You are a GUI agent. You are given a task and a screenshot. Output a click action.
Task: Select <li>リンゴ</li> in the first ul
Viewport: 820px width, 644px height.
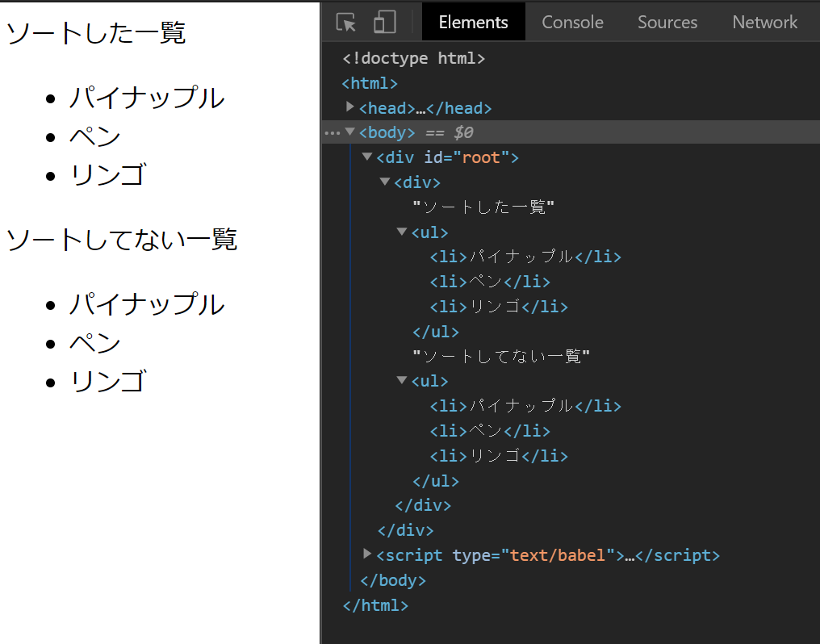(x=499, y=307)
